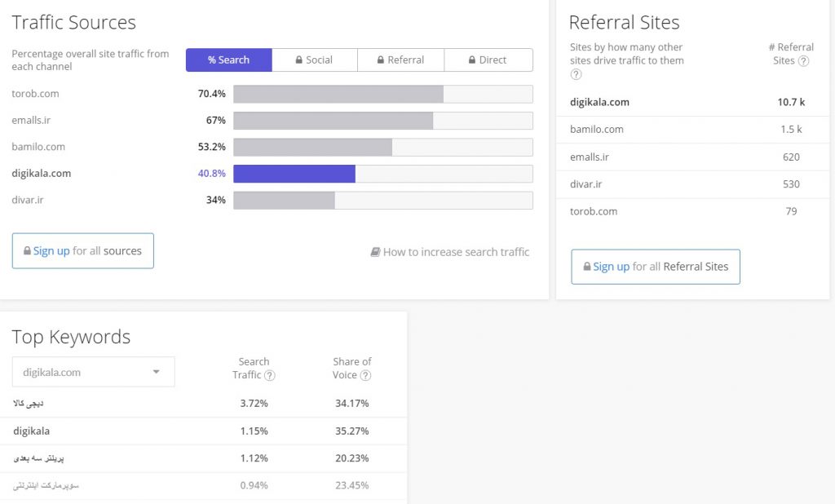Screen dimensions: 835x504
Task: Click the Search Traffic column header
Action: tap(254, 368)
